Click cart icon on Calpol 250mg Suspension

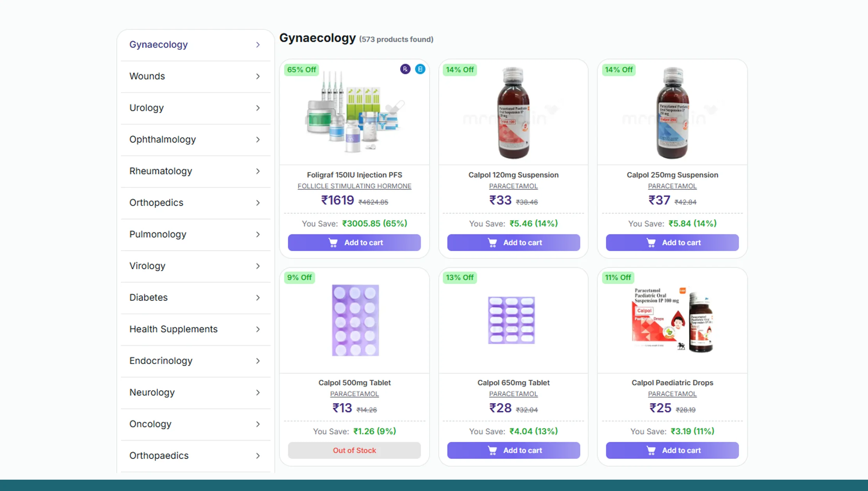(651, 243)
